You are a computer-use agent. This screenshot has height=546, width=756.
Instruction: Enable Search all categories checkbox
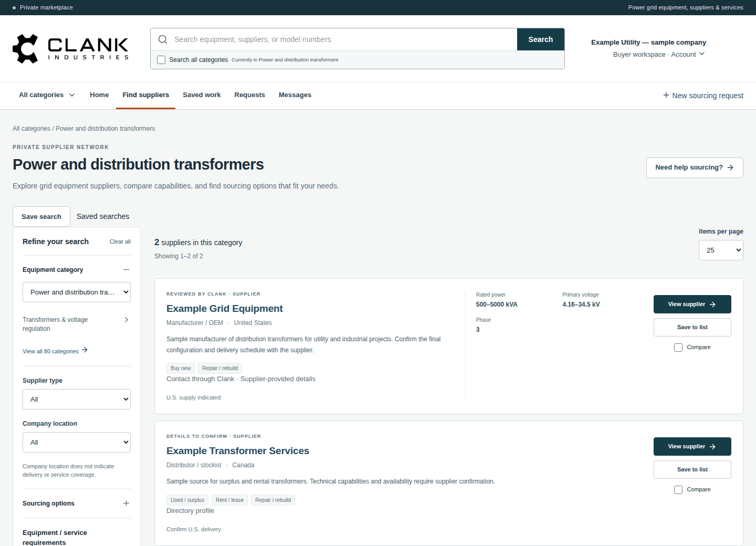point(161,60)
